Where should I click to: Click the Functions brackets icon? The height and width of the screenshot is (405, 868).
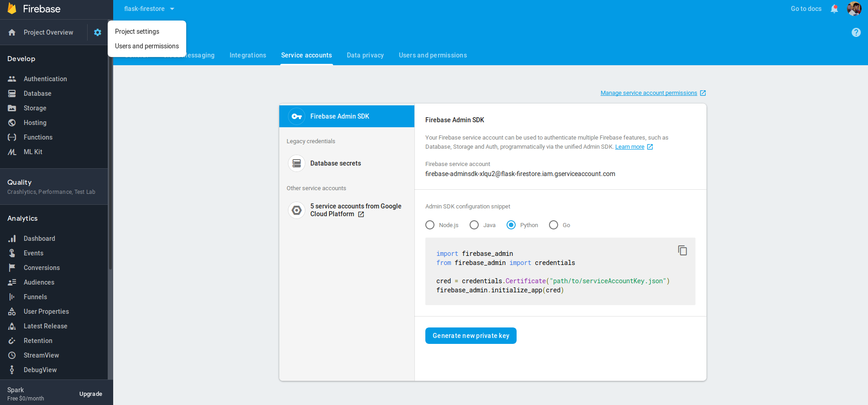(12, 137)
